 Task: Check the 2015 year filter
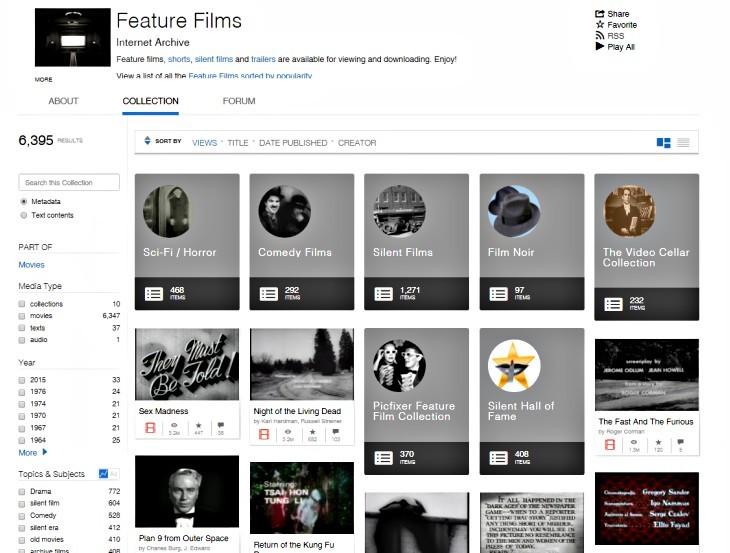21,380
